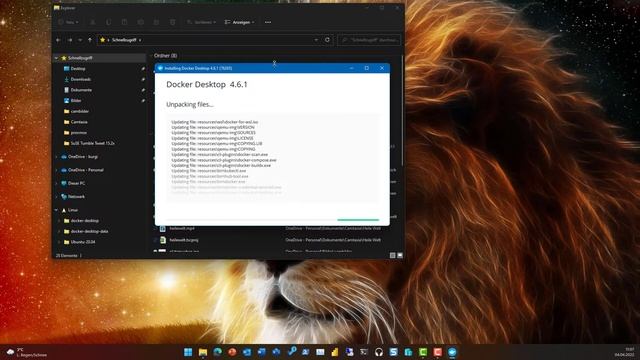Open Word from the taskbar
The height and width of the screenshot is (360, 640).
point(262,352)
